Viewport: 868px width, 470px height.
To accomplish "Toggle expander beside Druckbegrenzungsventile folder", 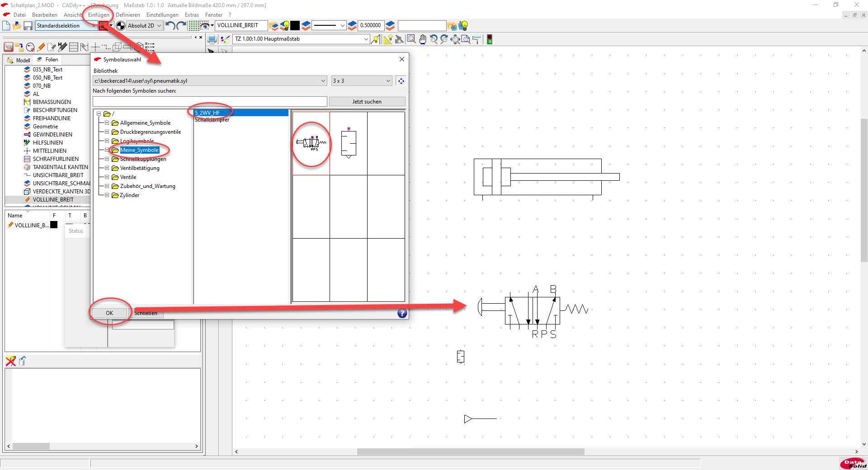I will [107, 132].
